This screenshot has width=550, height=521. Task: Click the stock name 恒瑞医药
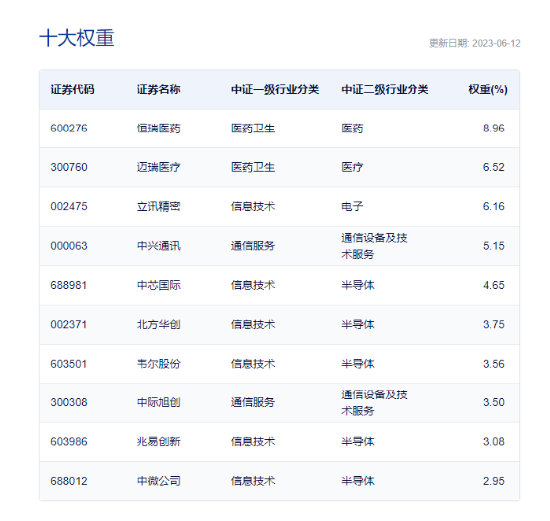point(159,128)
